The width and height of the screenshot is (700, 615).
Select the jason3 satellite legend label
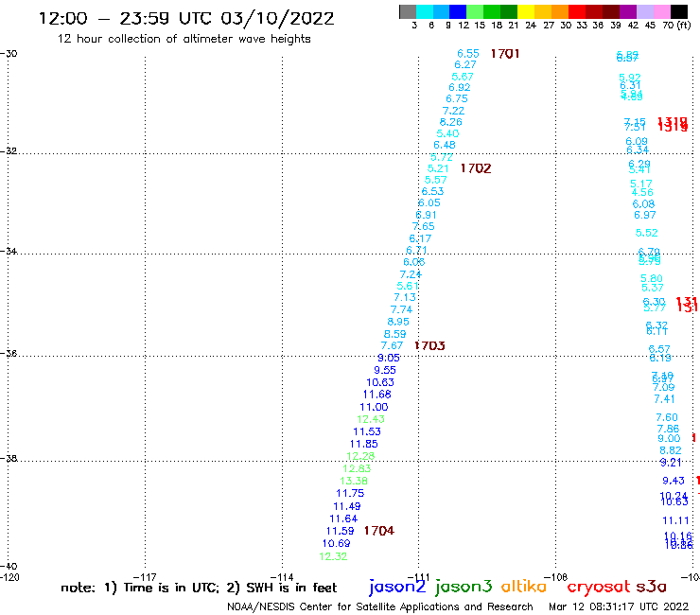[464, 587]
